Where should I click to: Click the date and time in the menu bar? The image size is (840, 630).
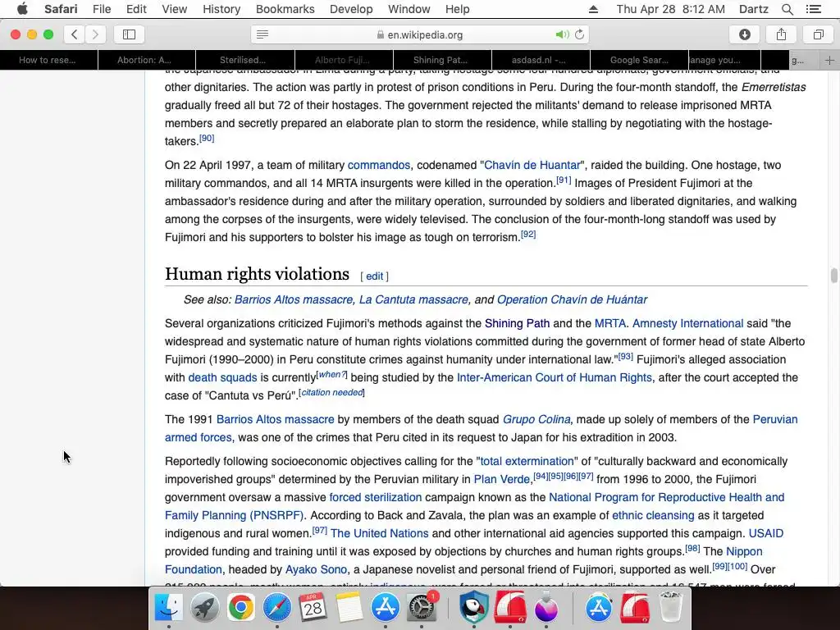tap(670, 9)
